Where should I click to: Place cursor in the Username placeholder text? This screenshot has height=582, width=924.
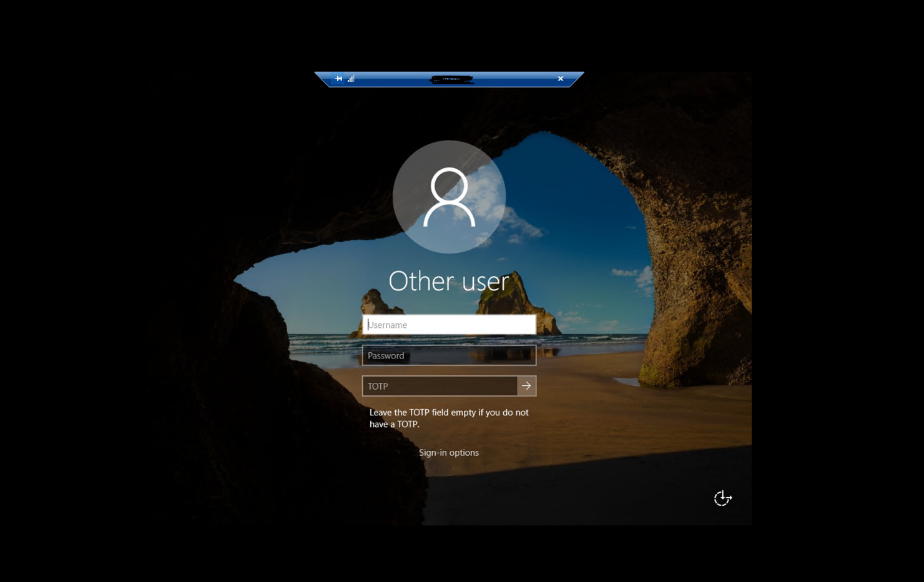(388, 325)
